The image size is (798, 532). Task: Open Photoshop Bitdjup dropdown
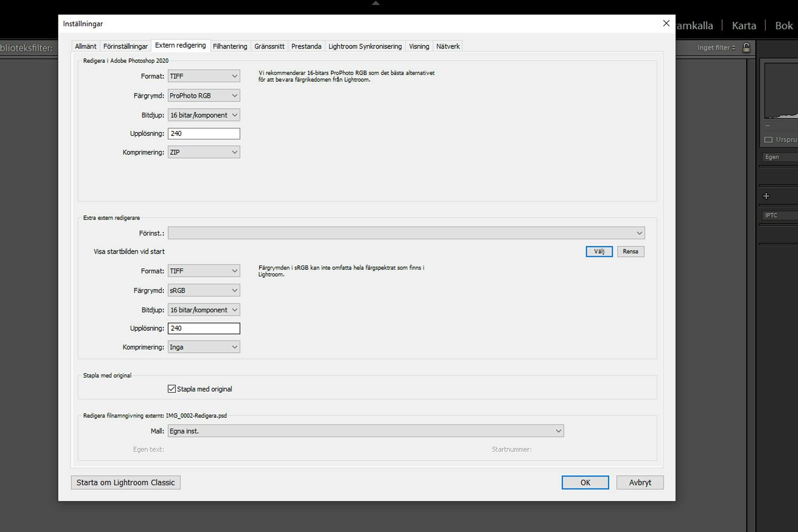[204, 115]
